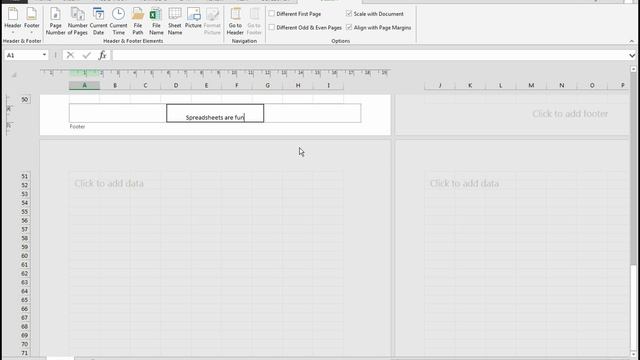Insert Current Date element
This screenshot has width=640, height=360.
[98, 21]
